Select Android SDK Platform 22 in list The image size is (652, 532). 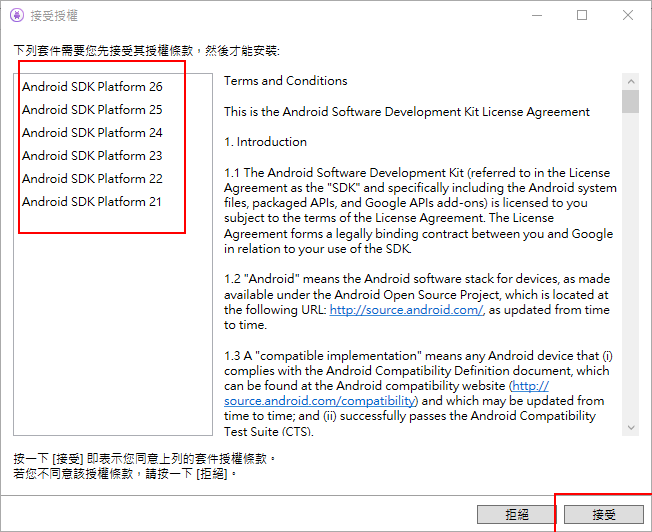[x=92, y=178]
